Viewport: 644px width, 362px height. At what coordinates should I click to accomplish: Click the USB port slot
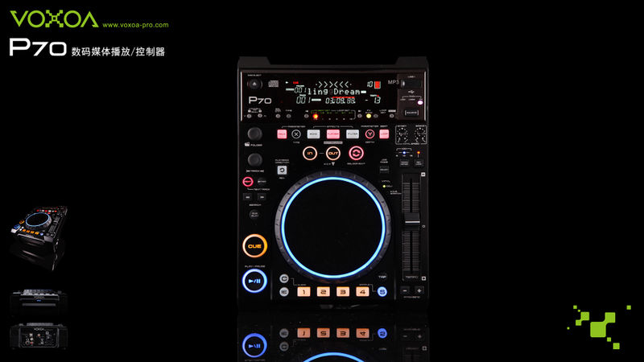tap(411, 84)
